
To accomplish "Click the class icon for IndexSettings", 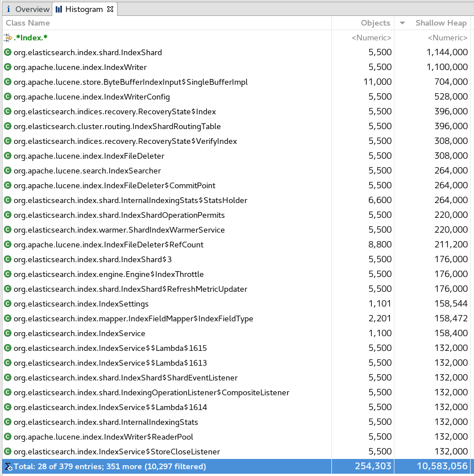I will 7,304.
